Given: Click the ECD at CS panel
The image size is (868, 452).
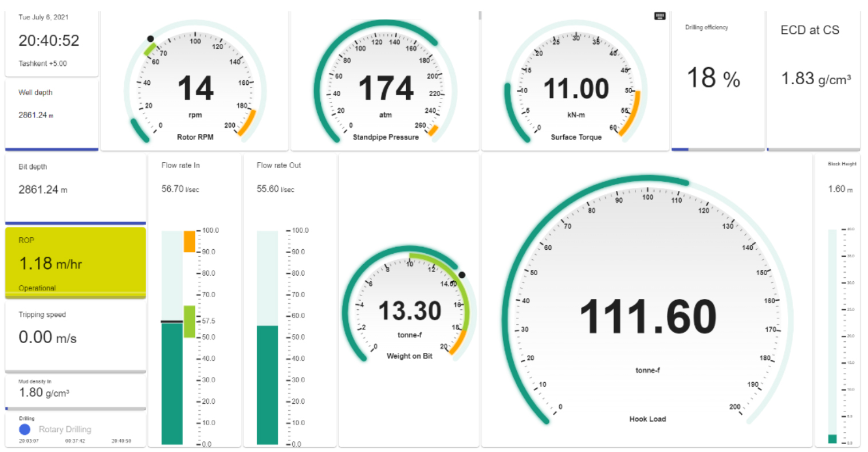Looking at the screenshot, I should [813, 79].
